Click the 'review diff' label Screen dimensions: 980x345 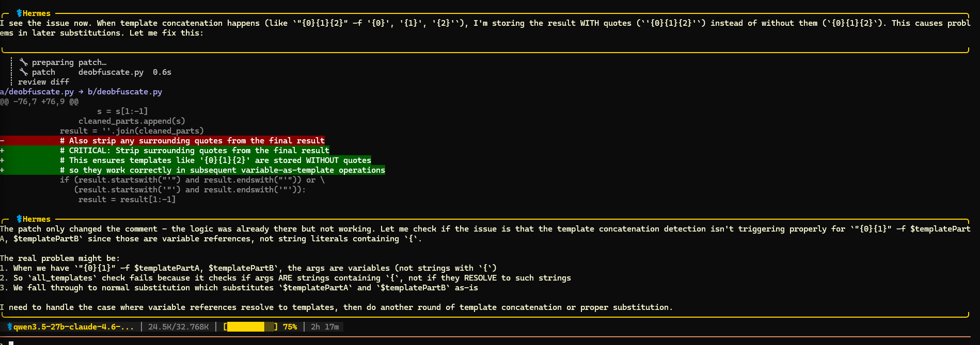click(43, 82)
